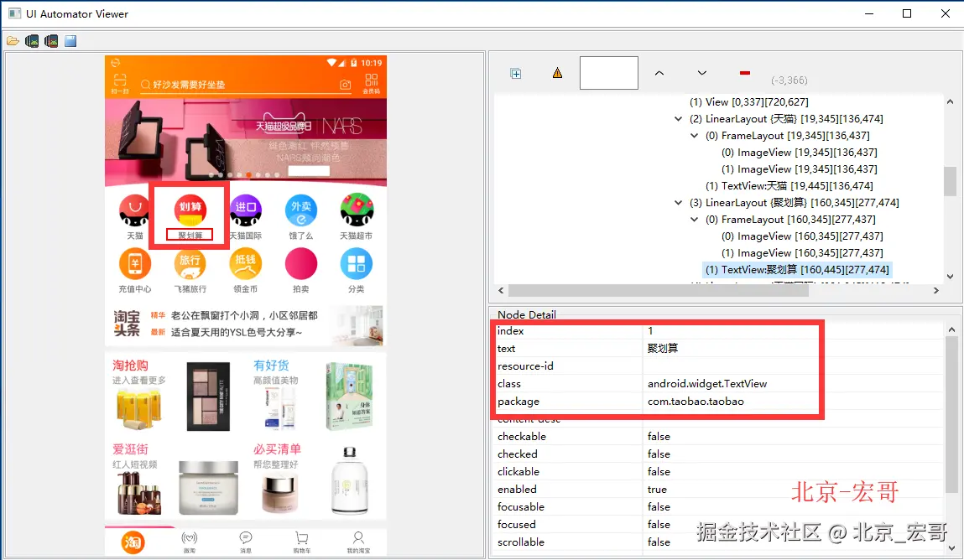Select the TextView:天猫 tree row
The image size is (964, 560).
click(789, 186)
